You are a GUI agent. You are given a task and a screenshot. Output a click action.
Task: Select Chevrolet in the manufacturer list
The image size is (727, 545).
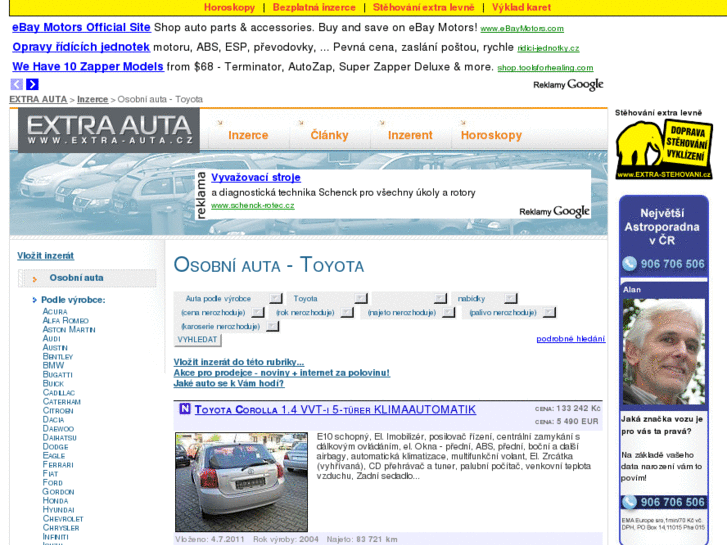pos(63,519)
